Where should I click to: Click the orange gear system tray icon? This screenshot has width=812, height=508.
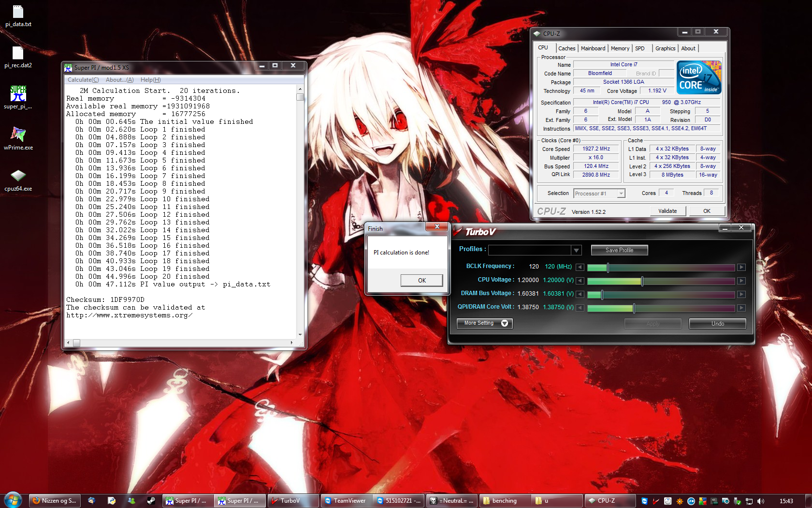tap(679, 501)
